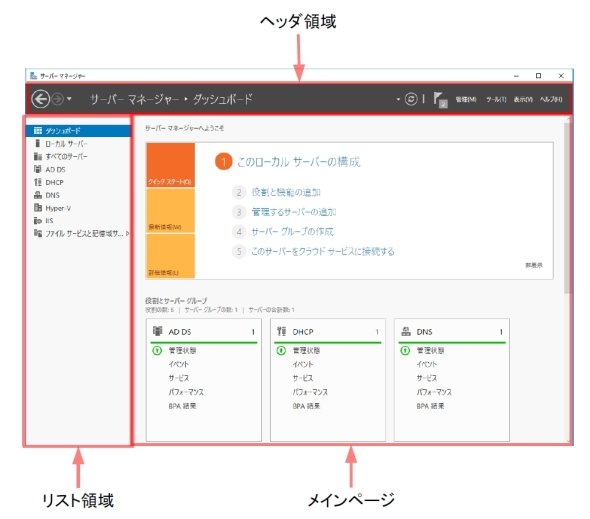Click the main page vertical scrollbar

coord(567,208)
